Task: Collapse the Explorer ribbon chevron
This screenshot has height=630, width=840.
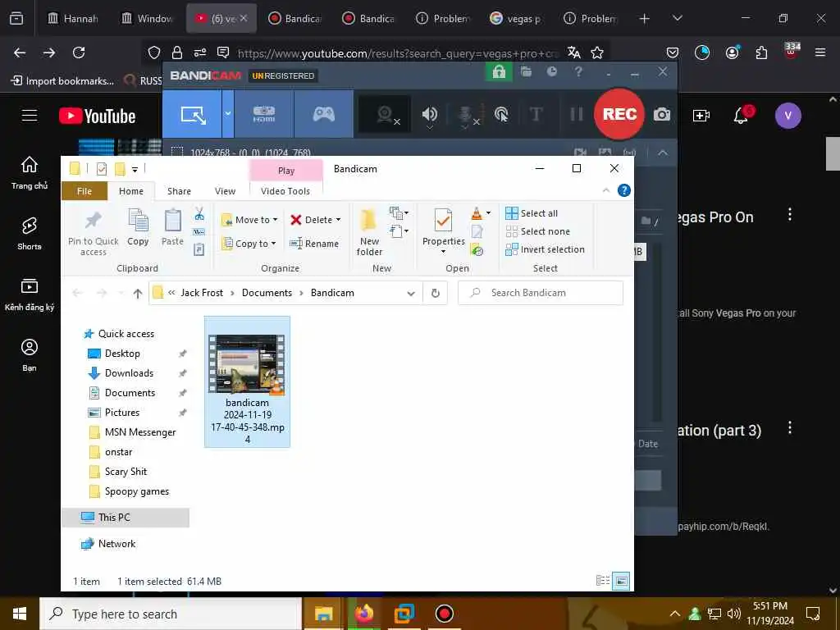Action: (x=606, y=190)
